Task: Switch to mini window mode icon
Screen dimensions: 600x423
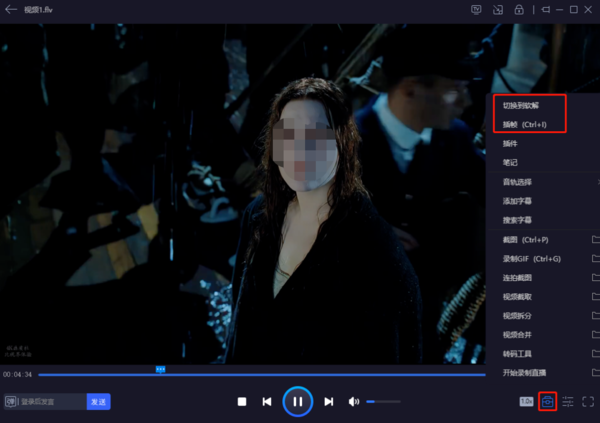Action: pos(498,10)
